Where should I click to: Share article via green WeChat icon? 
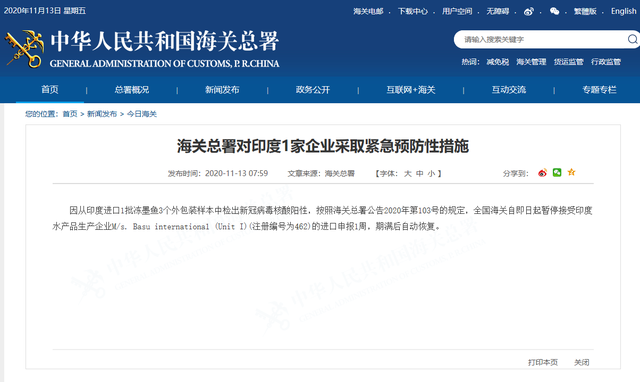[x=557, y=172]
